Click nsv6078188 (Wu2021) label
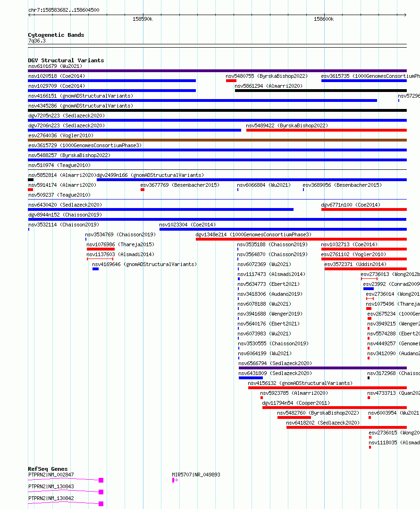 264,304
